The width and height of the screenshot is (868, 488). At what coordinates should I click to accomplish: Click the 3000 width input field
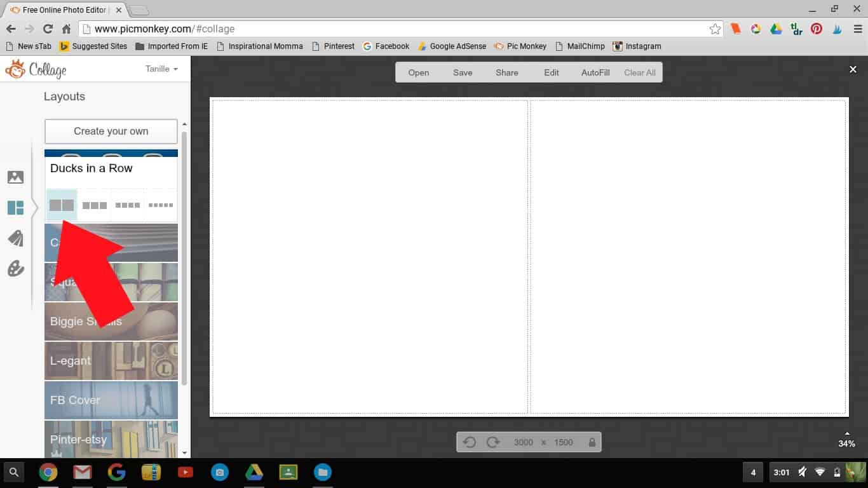click(x=523, y=442)
